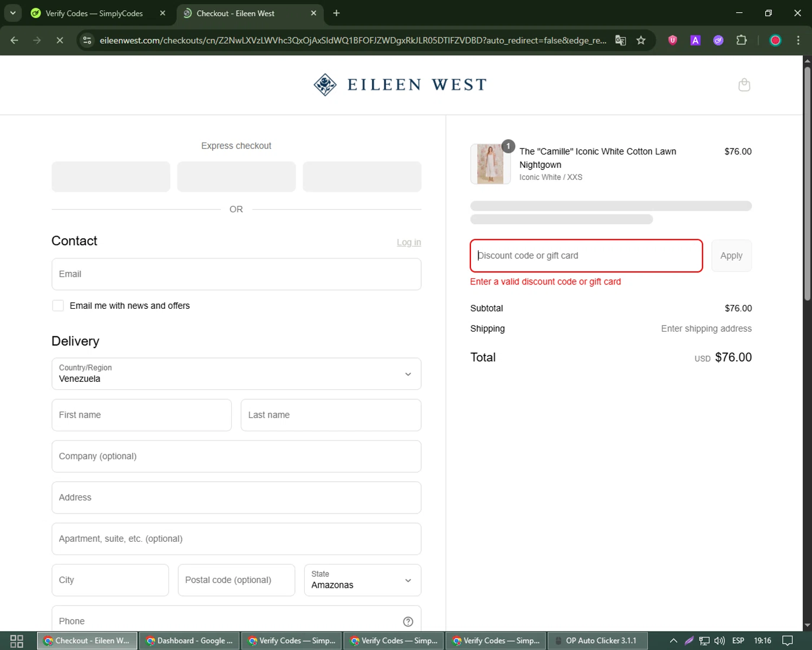Open the tab search dropdown arrow

click(12, 13)
